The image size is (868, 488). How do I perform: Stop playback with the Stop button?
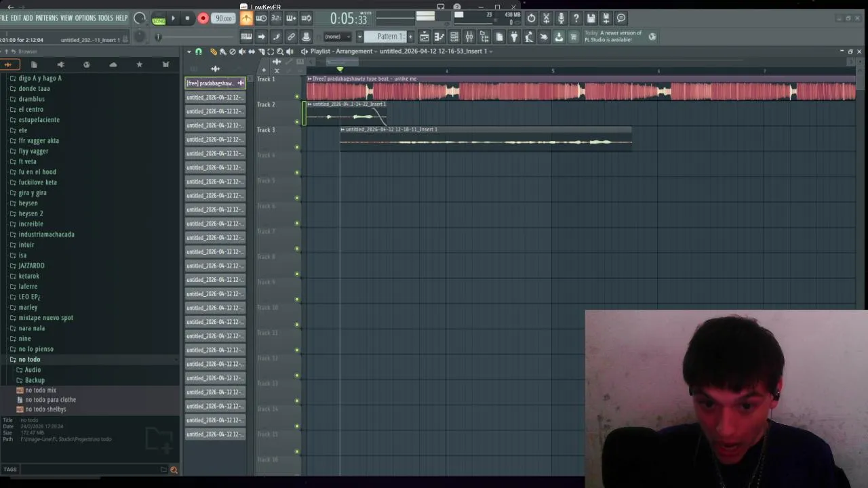coord(187,18)
